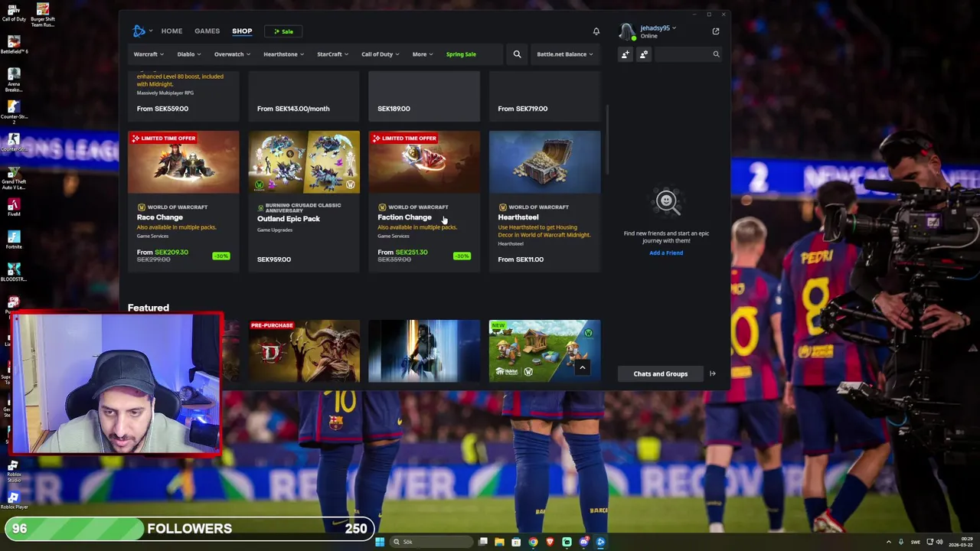Screen dimensions: 980x551
Task: Click the Add a Friend link
Action: coord(666,253)
